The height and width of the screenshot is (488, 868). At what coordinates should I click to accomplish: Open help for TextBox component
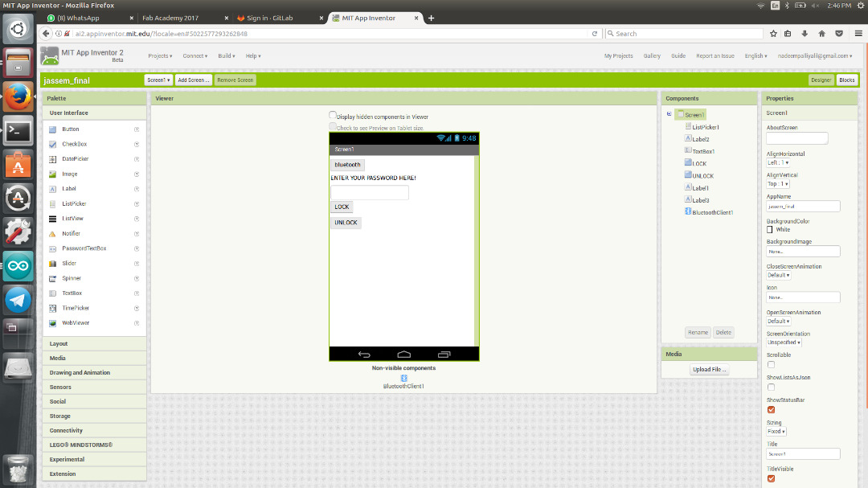coord(136,293)
